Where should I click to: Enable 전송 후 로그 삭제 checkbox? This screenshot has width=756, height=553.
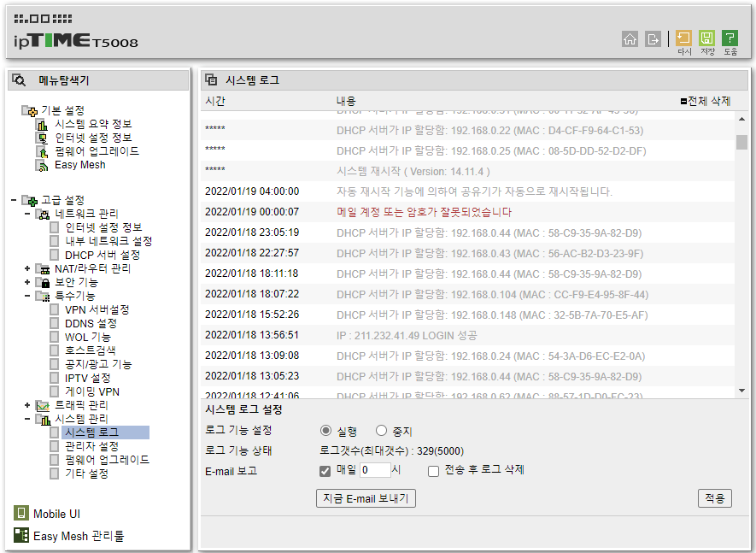tap(433, 471)
